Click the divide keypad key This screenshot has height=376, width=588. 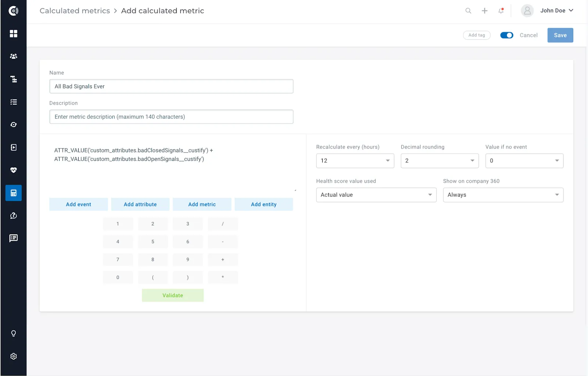[223, 224]
